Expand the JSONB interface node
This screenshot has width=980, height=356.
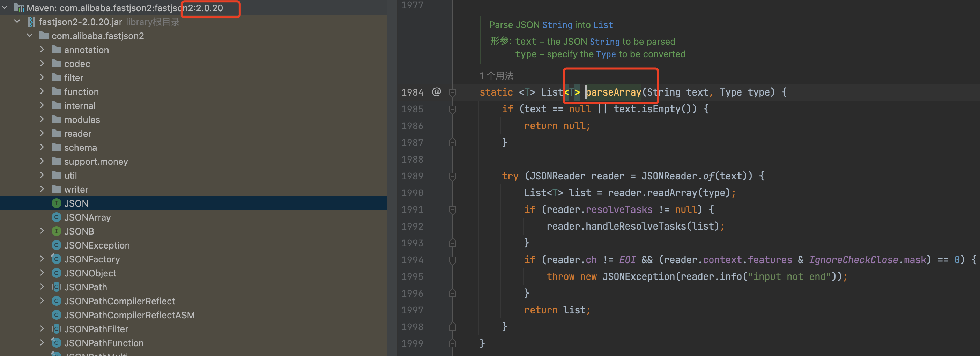pyautogui.click(x=42, y=231)
